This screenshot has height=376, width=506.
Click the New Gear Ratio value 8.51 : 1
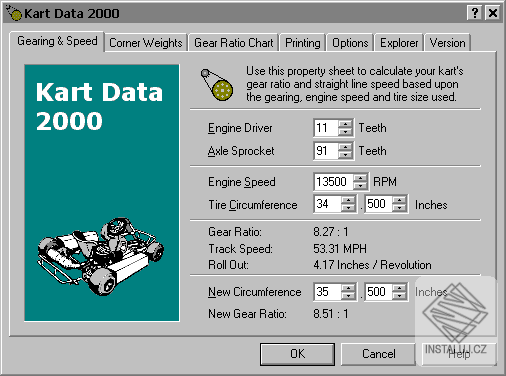[x=331, y=314]
